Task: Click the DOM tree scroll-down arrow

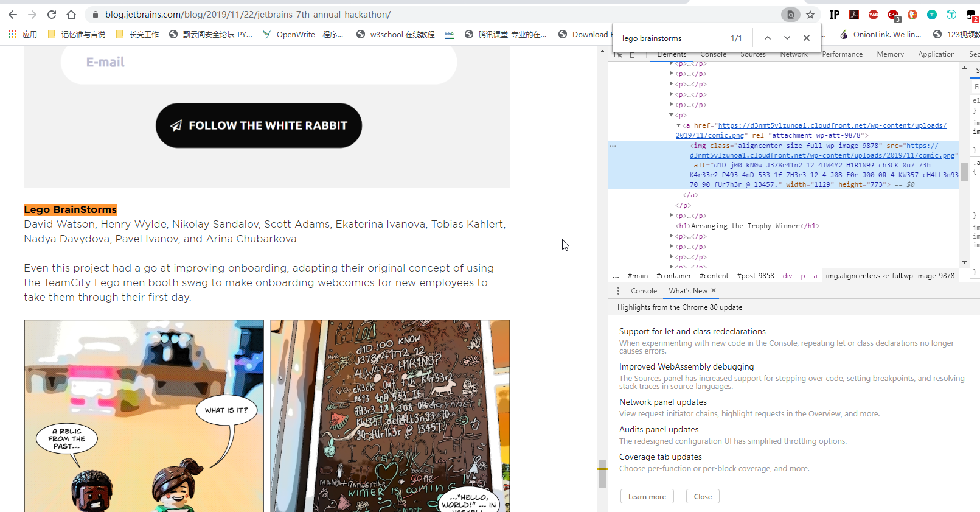Action: pos(964,262)
